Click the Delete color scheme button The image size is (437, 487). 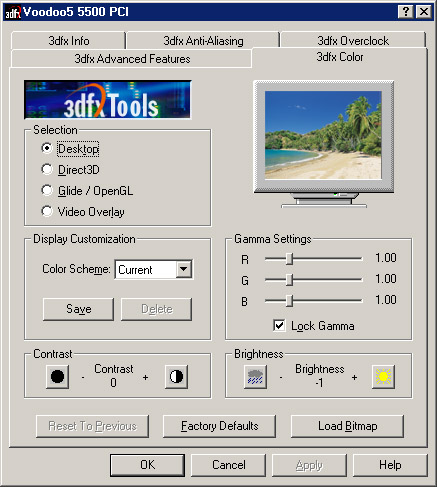(x=156, y=309)
